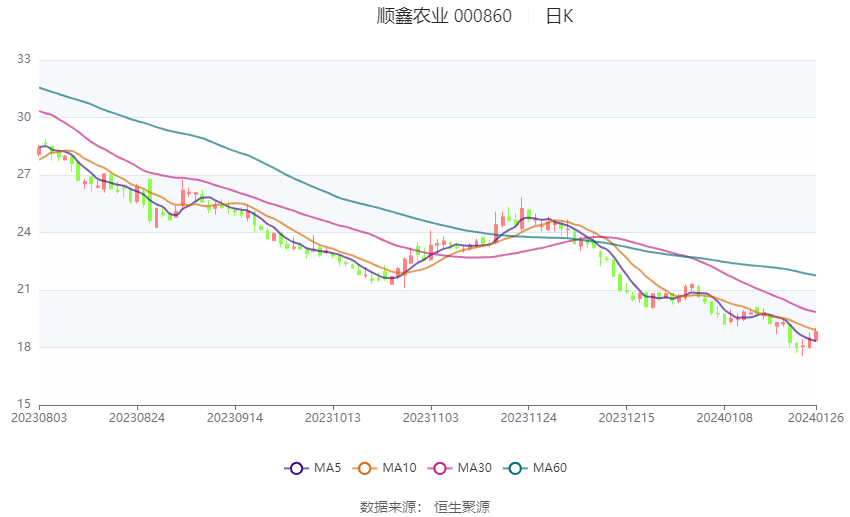
Task: Toggle the MA60 legend series
Action: [535, 468]
